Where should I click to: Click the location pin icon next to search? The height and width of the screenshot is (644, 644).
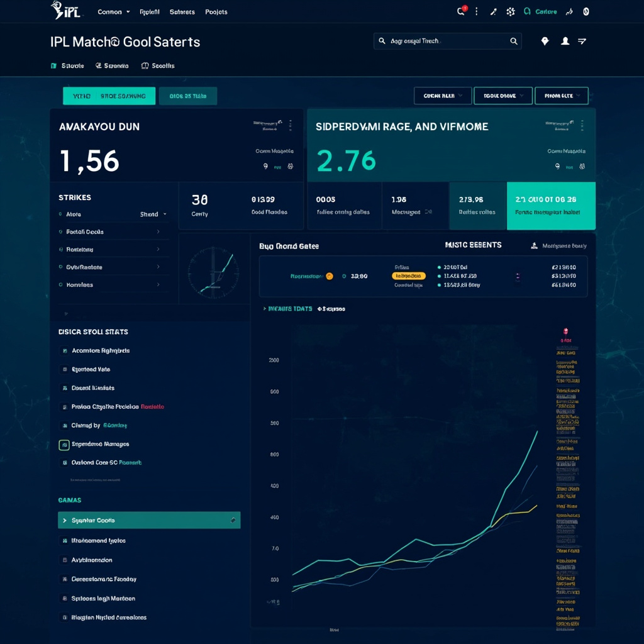point(545,41)
